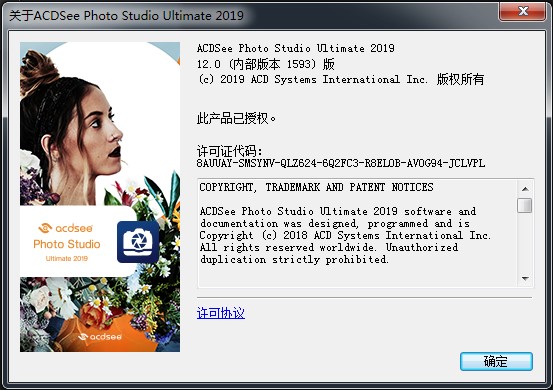Click the text 此产品已授权。
The width and height of the screenshot is (553, 390).
coord(236,118)
